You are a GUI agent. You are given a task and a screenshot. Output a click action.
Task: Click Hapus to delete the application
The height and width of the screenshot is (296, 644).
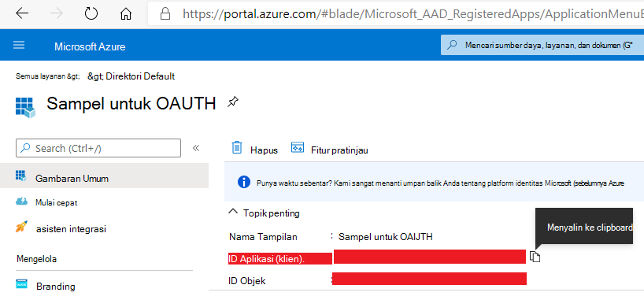[x=264, y=150]
